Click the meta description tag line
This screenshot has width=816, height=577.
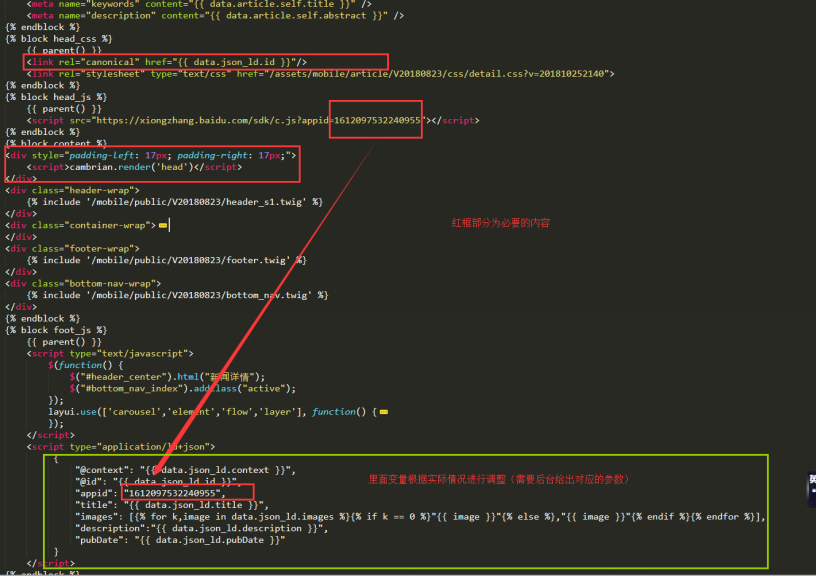[x=215, y=16]
